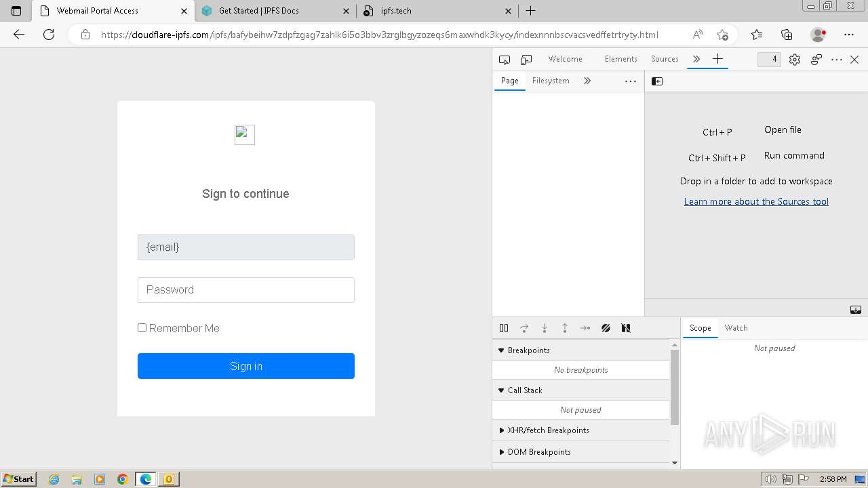Click the blue Sign in button
Image resolution: width=868 pixels, height=488 pixels.
click(246, 366)
